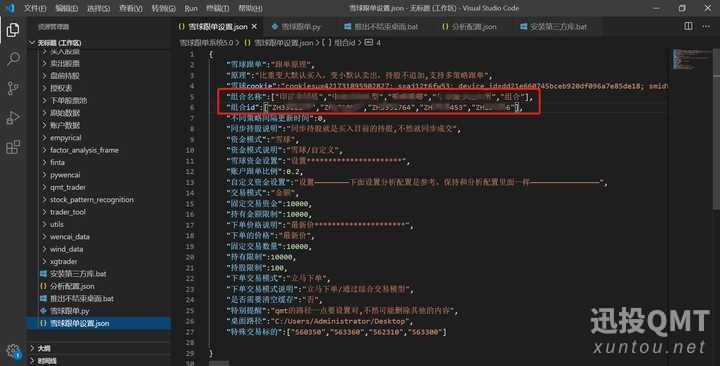
Task: Click the Split Editor Right icon
Action: pos(688,26)
